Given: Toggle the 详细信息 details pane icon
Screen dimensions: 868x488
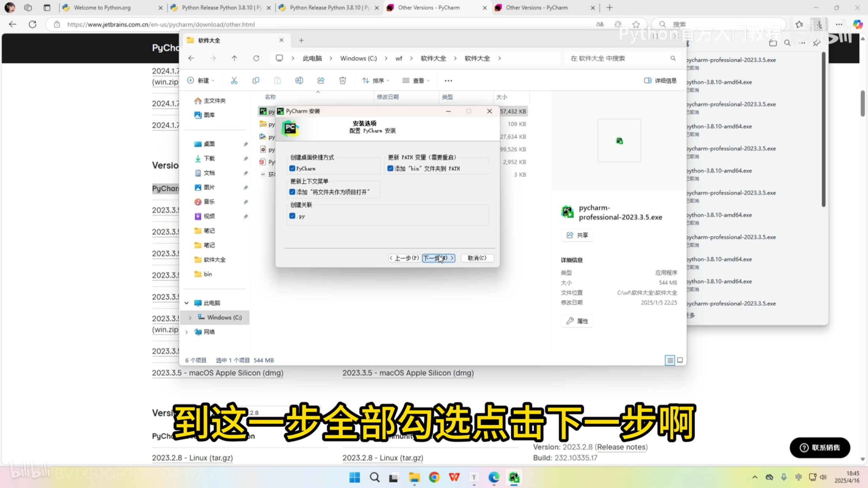Looking at the screenshot, I should (x=648, y=80).
